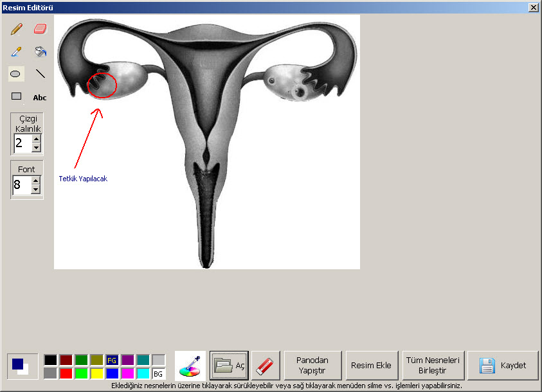Screen dimensions: 542x392
Task: Pick the dark red (maroon) swatch
Action: pos(66,360)
